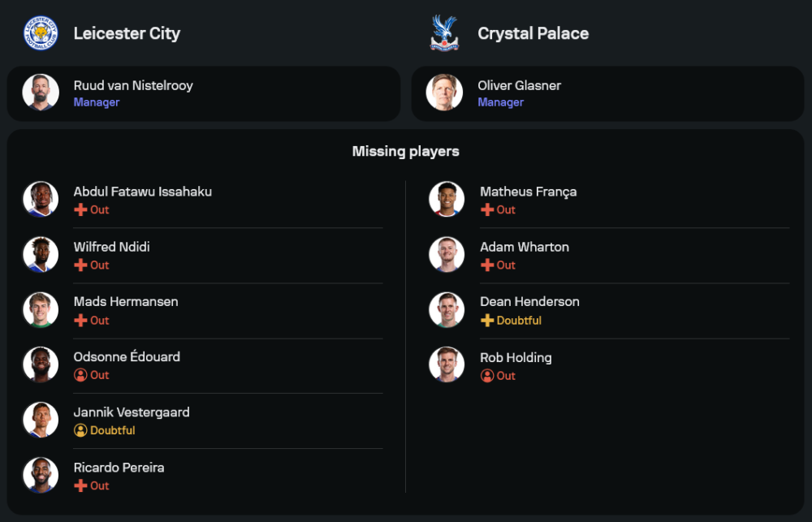
Task: Click the injury cross icon under Wilfred Ndidi
Action: [x=80, y=265]
